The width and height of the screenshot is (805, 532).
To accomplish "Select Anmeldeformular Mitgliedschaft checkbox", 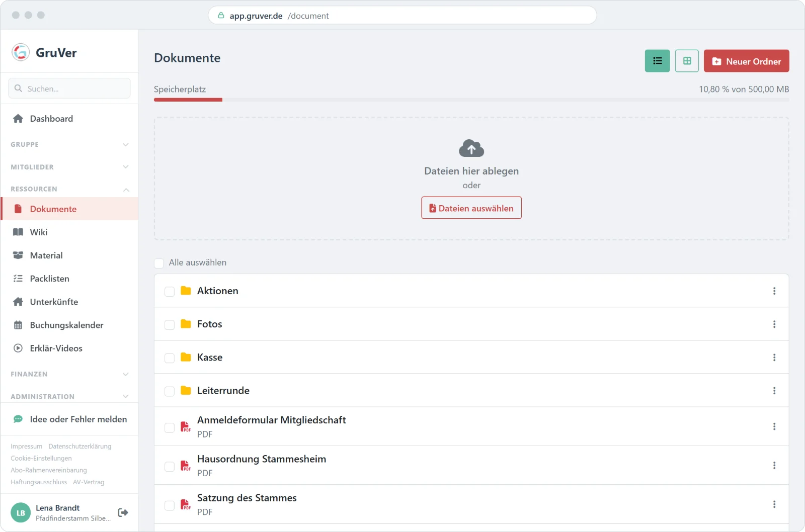I will click(x=170, y=427).
